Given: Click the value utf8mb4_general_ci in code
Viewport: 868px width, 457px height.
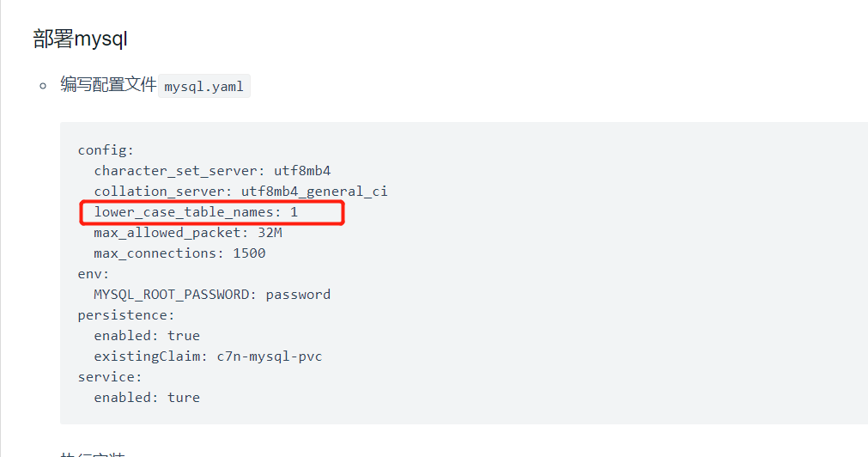Looking at the screenshot, I should tap(314, 191).
